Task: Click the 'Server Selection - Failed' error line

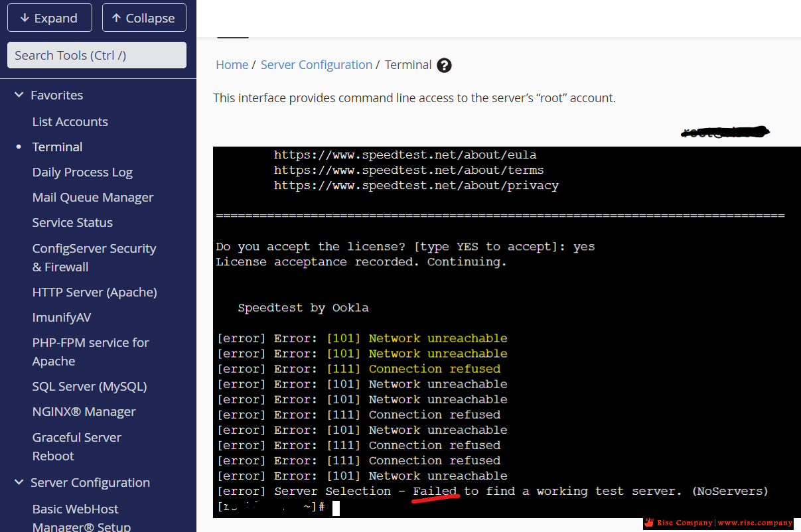Action: tap(492, 491)
